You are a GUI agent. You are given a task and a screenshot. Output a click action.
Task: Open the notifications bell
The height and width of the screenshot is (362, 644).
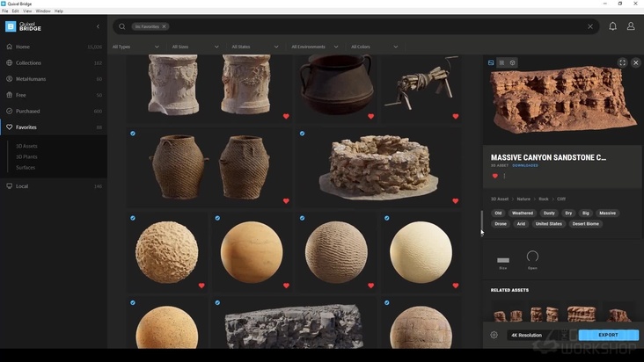[x=612, y=26]
